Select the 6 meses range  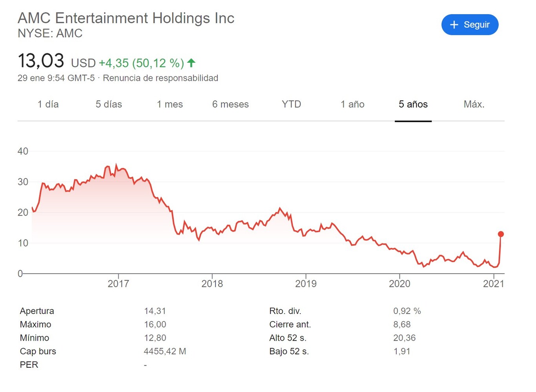[x=230, y=104]
